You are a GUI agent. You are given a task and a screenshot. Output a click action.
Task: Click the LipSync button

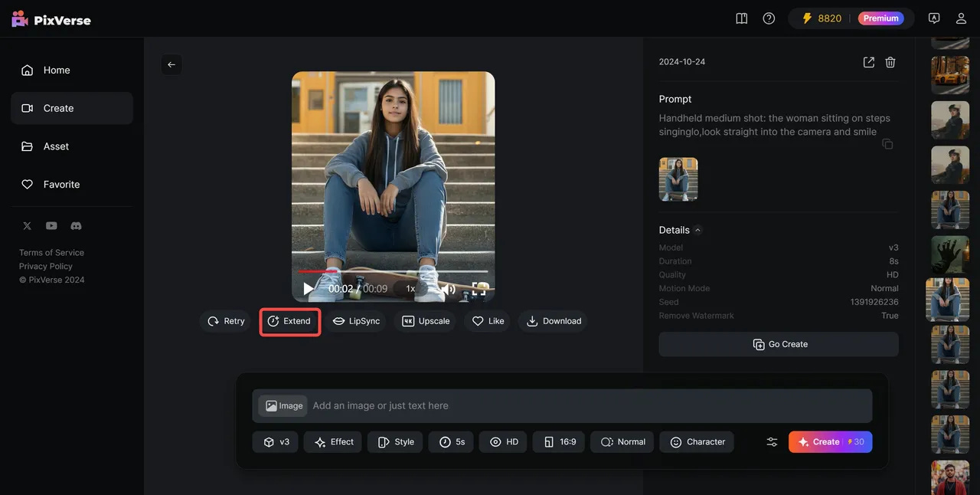point(356,321)
